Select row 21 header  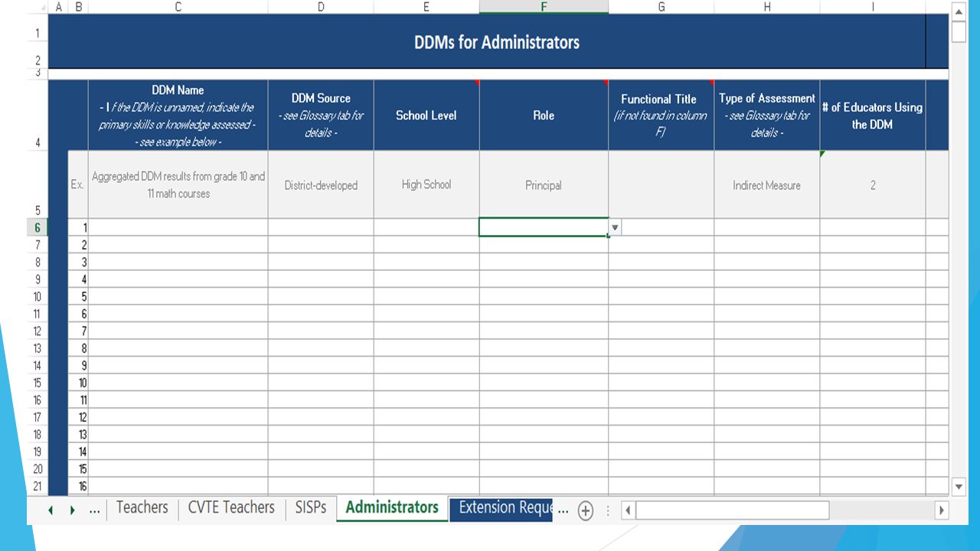[38, 486]
